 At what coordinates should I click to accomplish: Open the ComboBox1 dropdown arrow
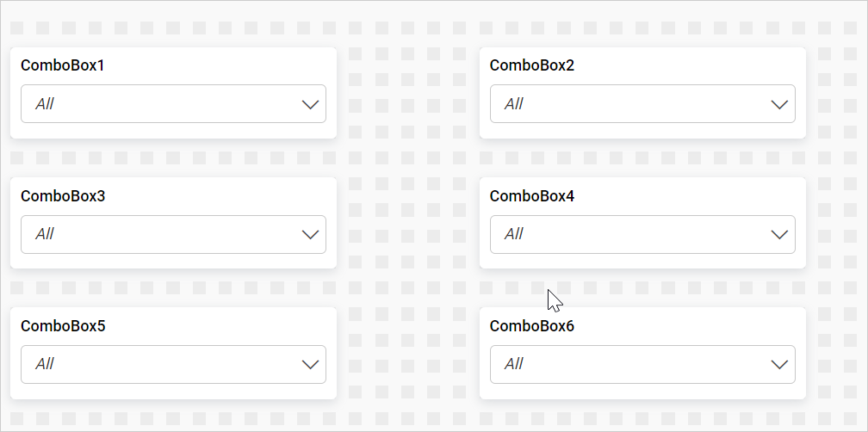pos(311,104)
